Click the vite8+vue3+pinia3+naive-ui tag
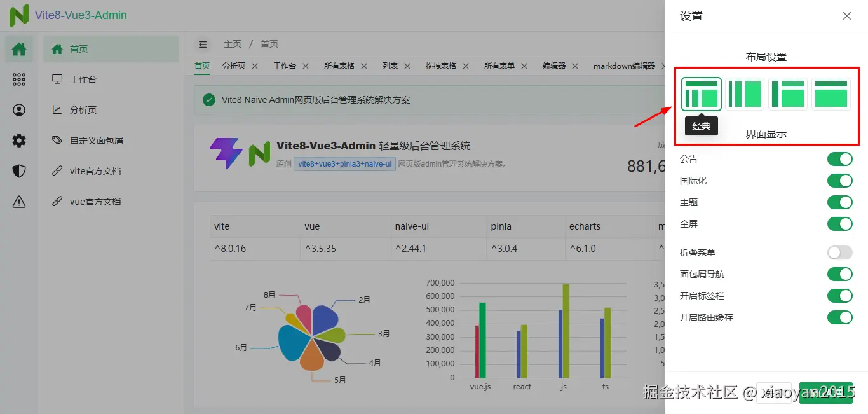868x414 pixels. [345, 164]
